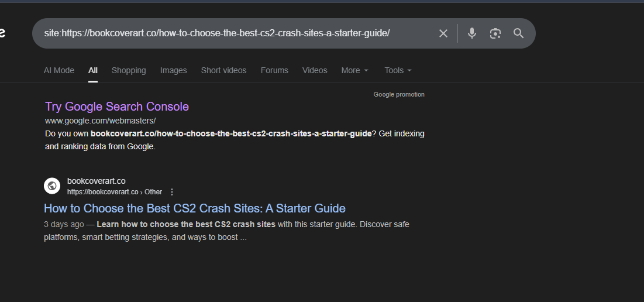Click the bookcoverart.co globe favicon
This screenshot has width=644, height=302.
(x=52, y=186)
